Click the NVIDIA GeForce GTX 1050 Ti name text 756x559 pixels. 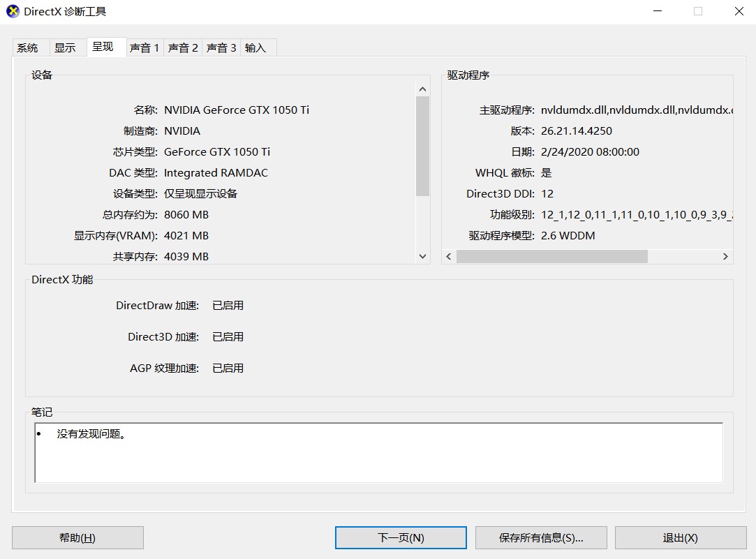click(x=239, y=110)
